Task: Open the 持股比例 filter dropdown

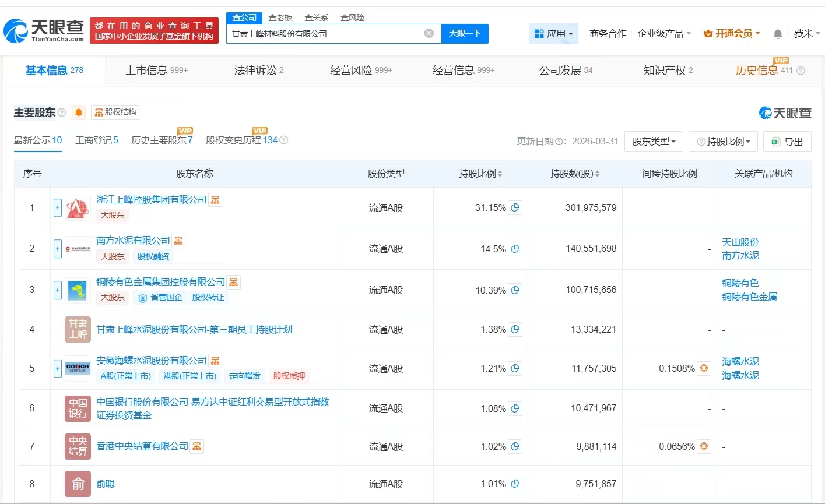Action: coord(723,142)
